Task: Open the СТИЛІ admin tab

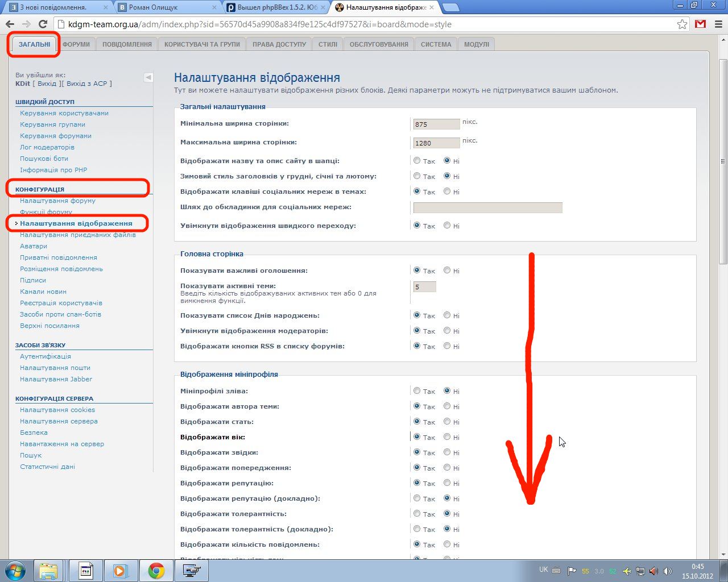Action: pos(328,44)
